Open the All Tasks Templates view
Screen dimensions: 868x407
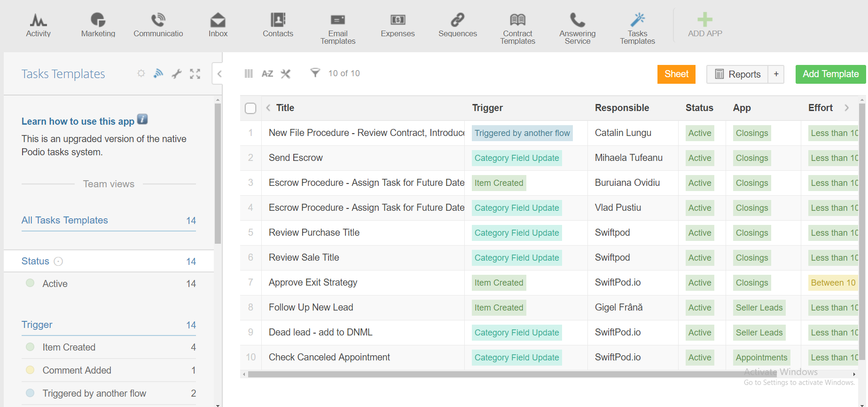click(64, 220)
